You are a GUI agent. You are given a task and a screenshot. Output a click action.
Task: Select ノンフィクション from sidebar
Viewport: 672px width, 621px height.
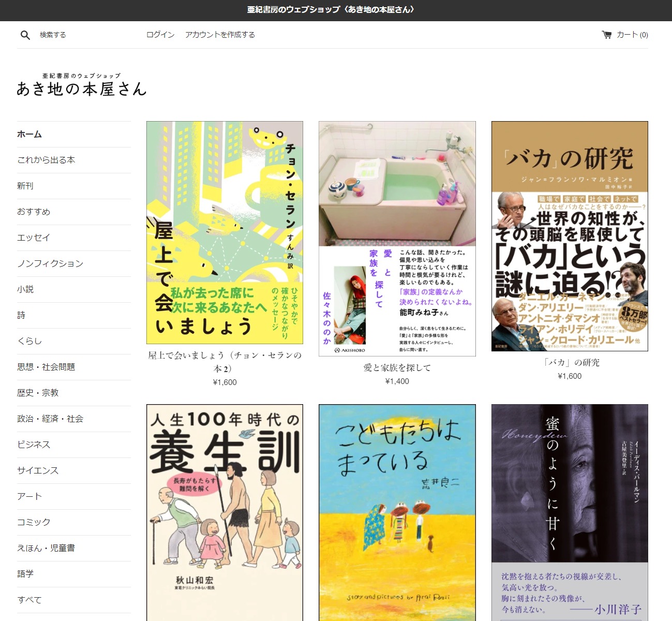point(50,263)
